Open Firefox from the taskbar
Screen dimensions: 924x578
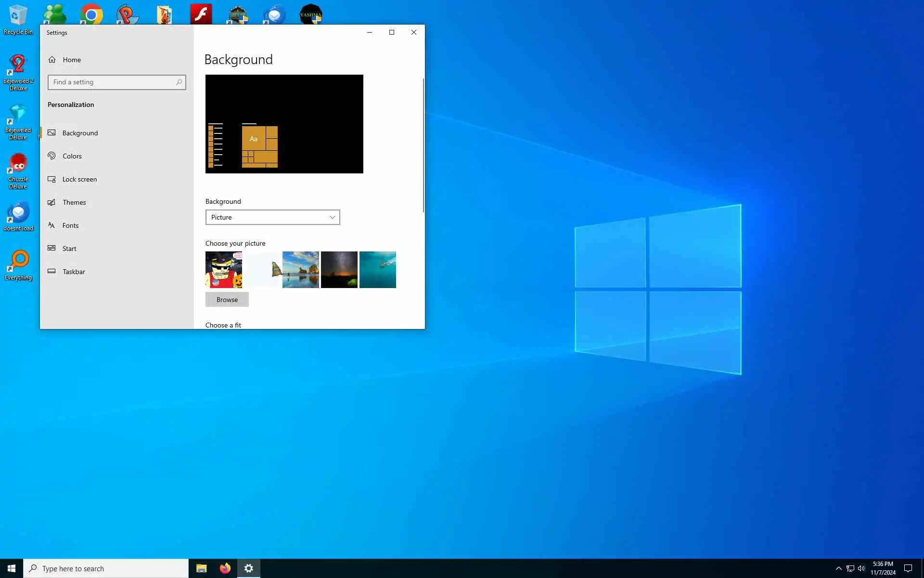click(x=225, y=568)
